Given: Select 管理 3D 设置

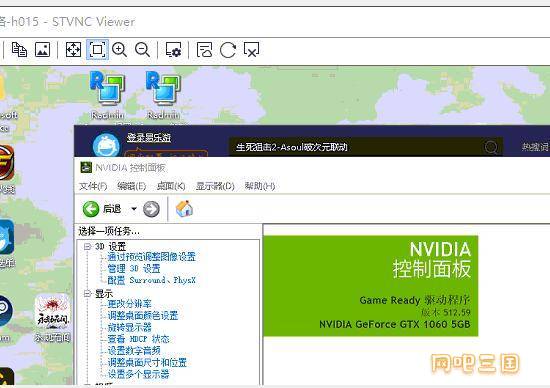Looking at the screenshot, I should [x=134, y=269].
